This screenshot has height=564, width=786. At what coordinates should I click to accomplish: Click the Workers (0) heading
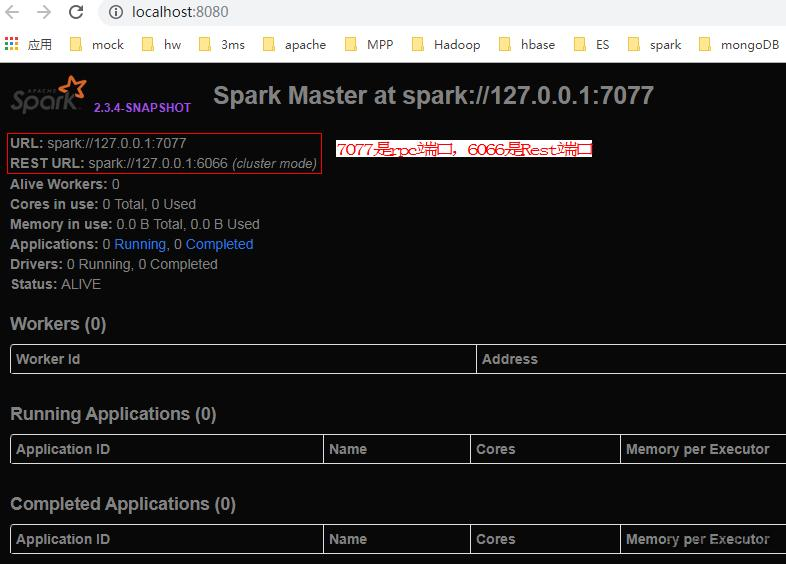pyautogui.click(x=58, y=324)
